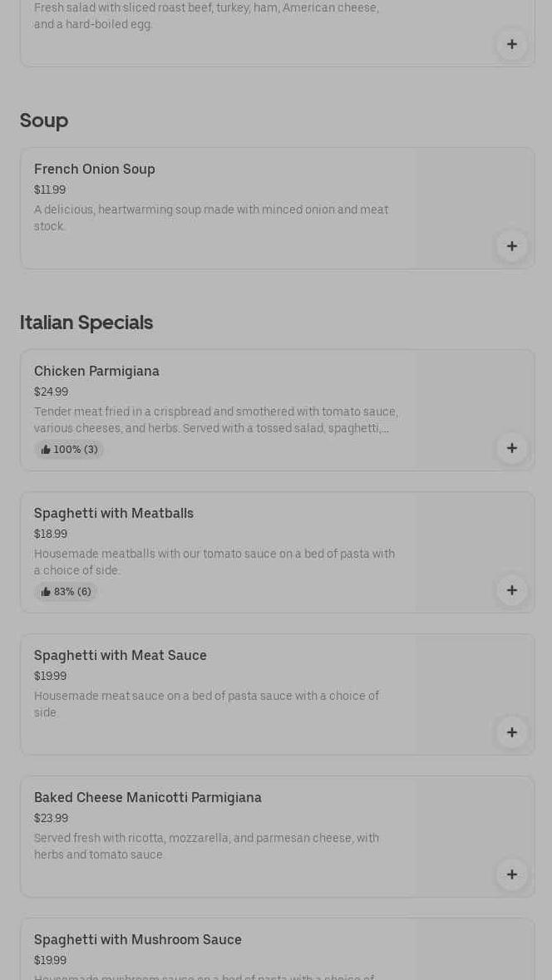Add the roast beef salad plus icon
The height and width of the screenshot is (980, 552).
(x=511, y=44)
